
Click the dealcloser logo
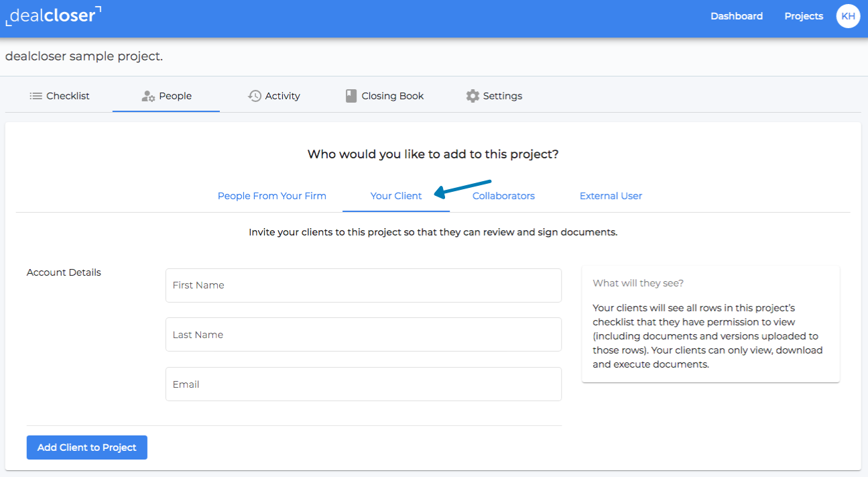point(54,16)
